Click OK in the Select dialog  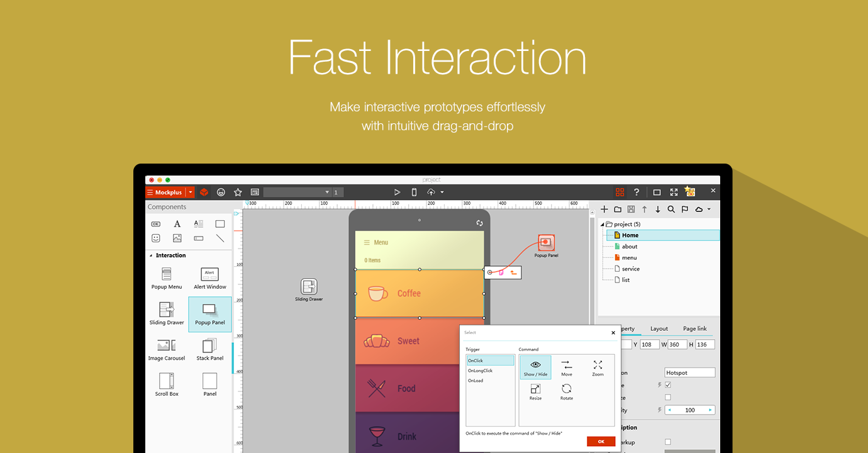(x=601, y=442)
